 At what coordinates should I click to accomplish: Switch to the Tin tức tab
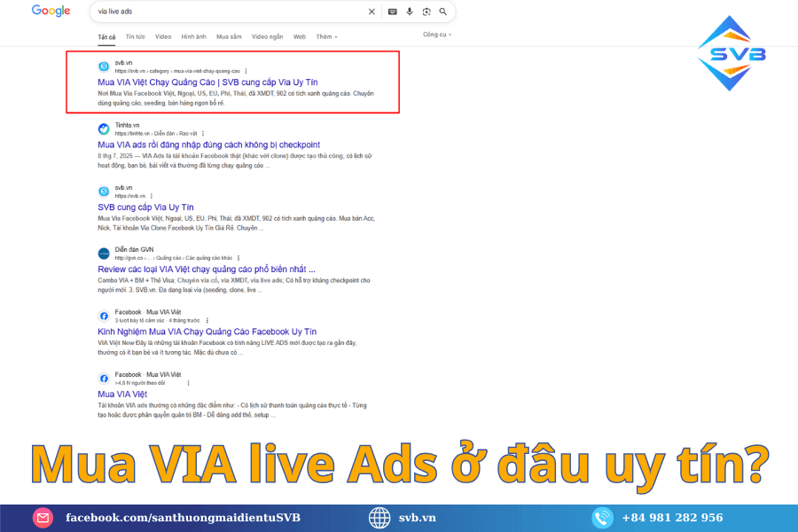click(136, 37)
